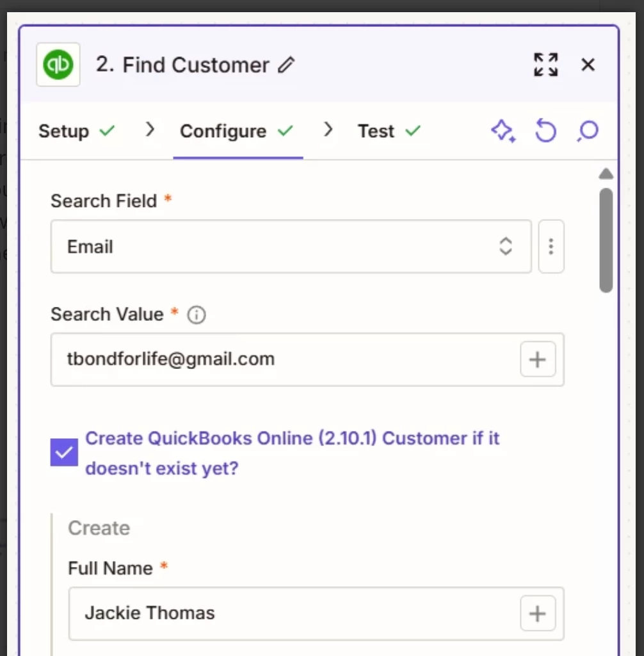Click the chevron between Setup and Configure
Viewport: 644px width, 656px height.
[x=150, y=129]
